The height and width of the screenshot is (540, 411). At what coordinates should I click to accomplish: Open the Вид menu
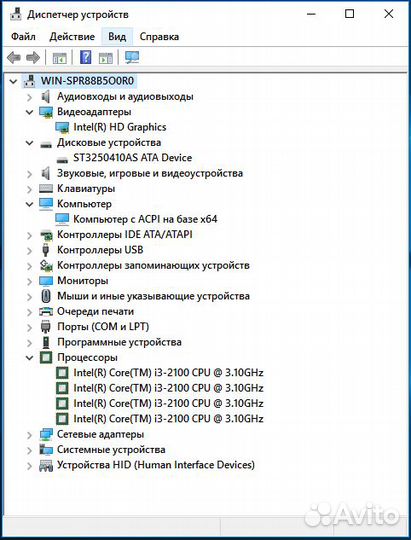117,37
